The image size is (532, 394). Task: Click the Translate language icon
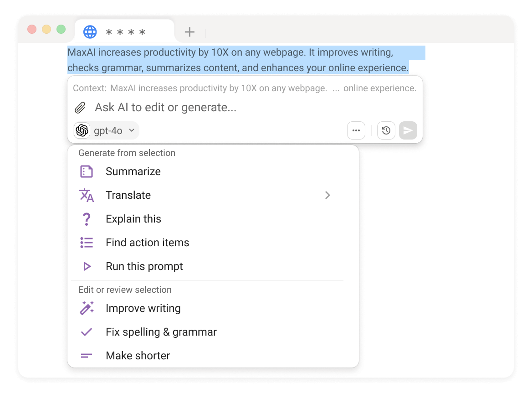tap(87, 195)
